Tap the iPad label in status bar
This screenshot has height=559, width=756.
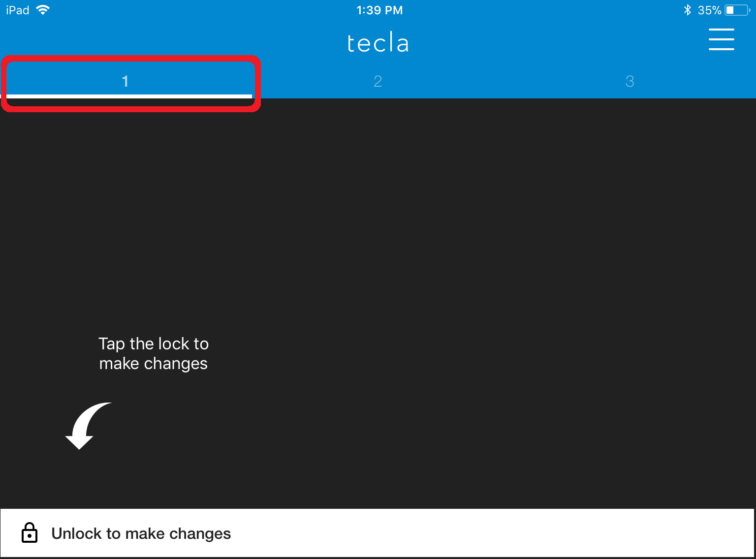point(18,10)
